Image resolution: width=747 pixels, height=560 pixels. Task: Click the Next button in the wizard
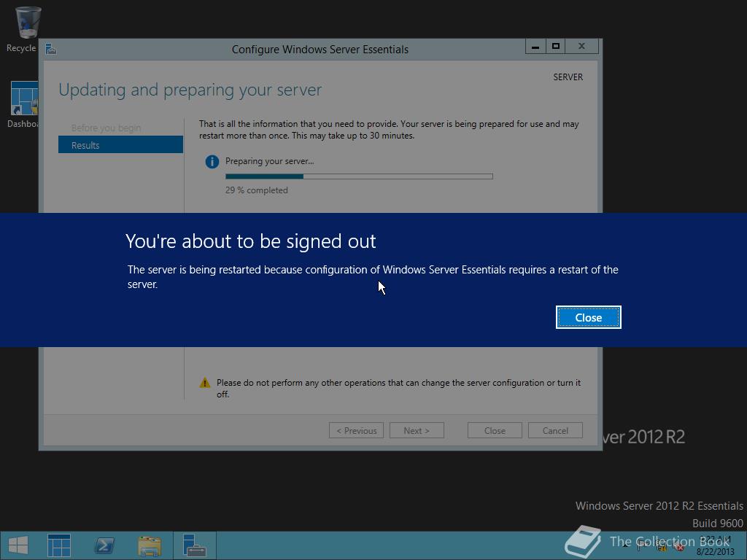click(417, 430)
